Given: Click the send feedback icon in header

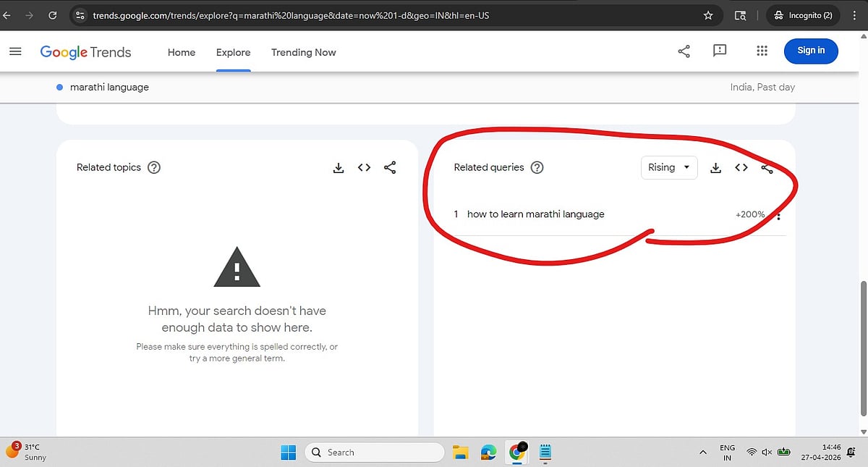Looking at the screenshot, I should (x=720, y=51).
